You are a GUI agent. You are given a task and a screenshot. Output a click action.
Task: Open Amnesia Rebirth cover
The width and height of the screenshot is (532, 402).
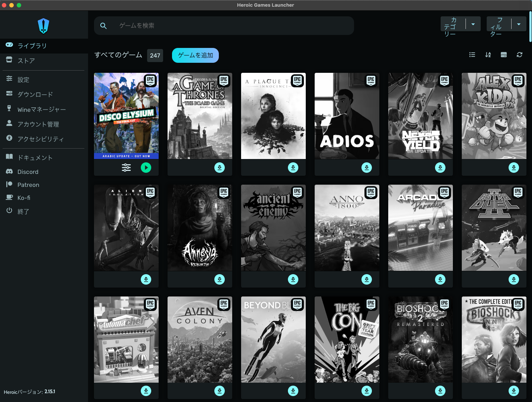pos(200,228)
